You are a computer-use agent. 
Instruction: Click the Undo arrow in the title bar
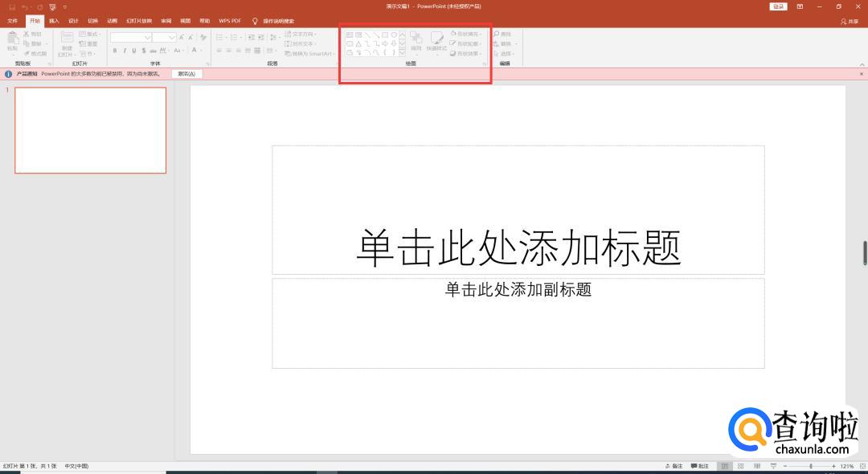click(25, 6)
